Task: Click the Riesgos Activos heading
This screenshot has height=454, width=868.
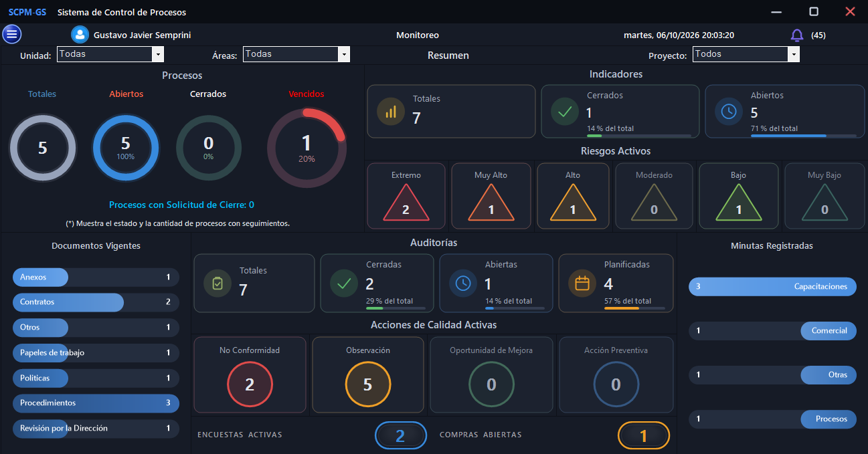Action: click(x=616, y=151)
